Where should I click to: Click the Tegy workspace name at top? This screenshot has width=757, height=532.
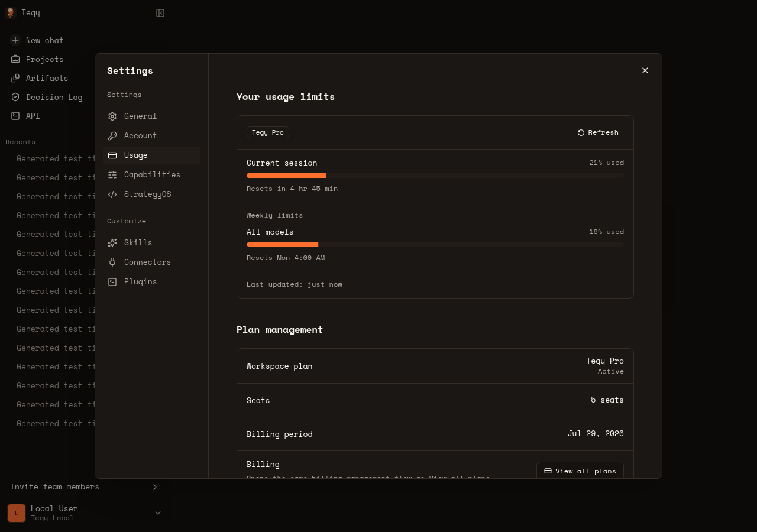(31, 12)
